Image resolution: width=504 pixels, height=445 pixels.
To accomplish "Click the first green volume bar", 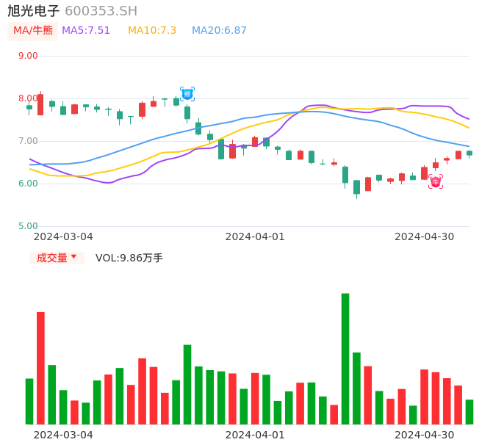I will tap(29, 401).
